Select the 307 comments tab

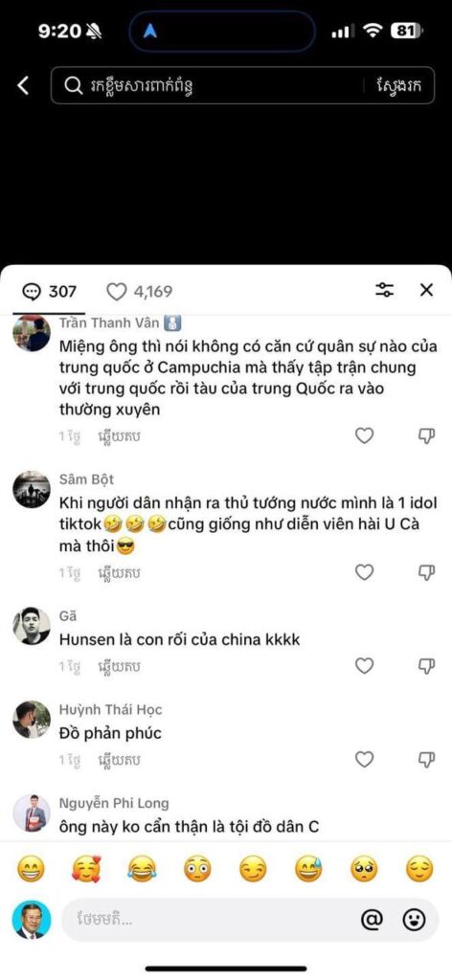tap(49, 291)
